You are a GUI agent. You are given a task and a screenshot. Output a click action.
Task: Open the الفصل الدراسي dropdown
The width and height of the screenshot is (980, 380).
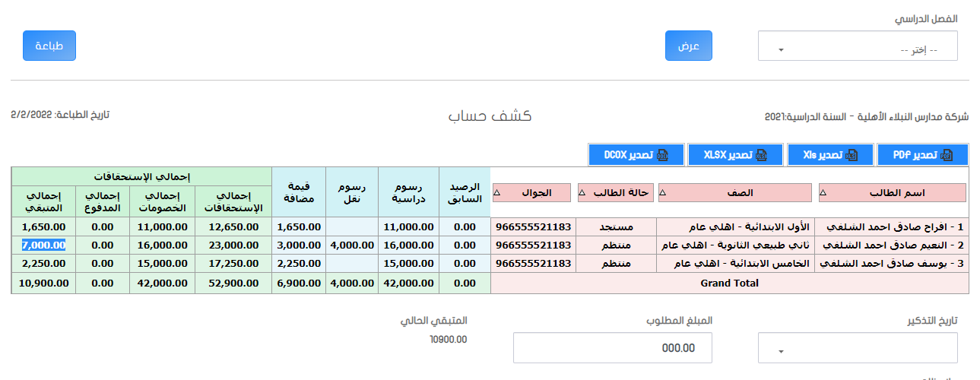click(x=858, y=46)
